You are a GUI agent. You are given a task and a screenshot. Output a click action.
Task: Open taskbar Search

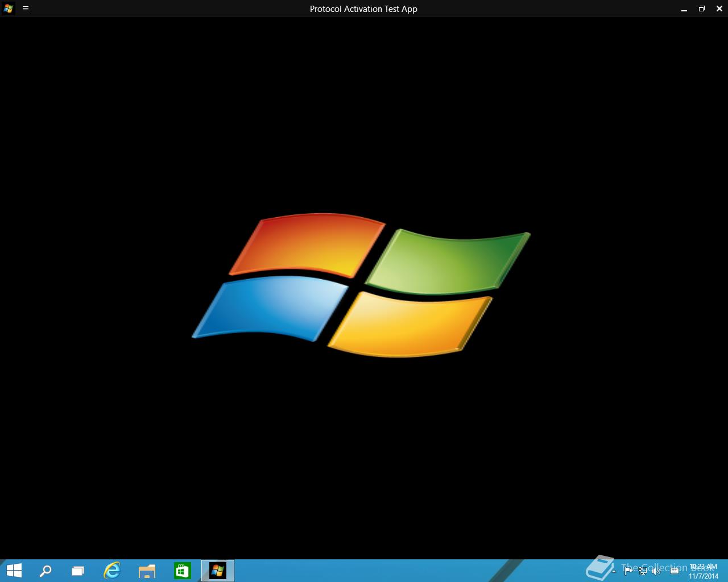(45, 571)
